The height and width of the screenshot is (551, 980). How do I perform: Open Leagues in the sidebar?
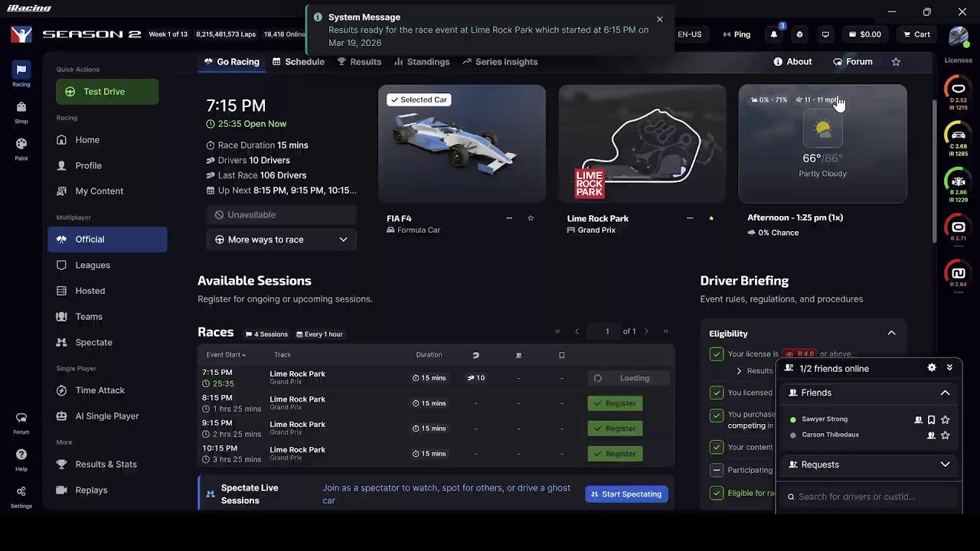pos(107,265)
